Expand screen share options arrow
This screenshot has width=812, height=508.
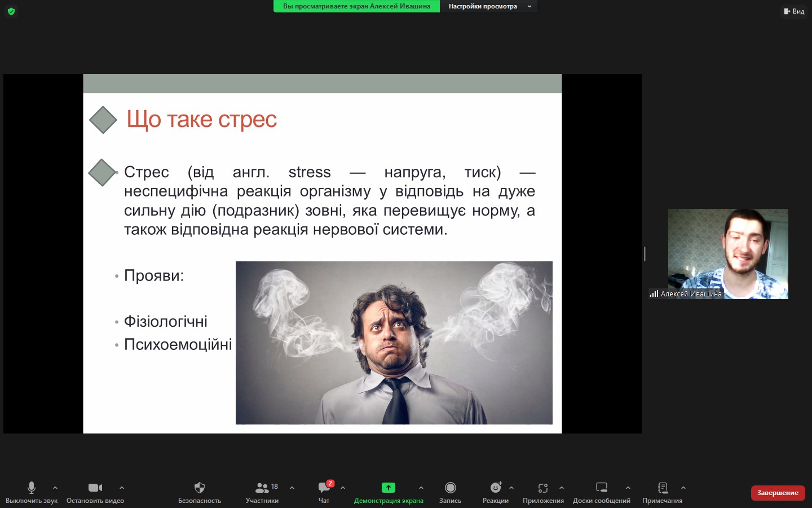pos(421,488)
